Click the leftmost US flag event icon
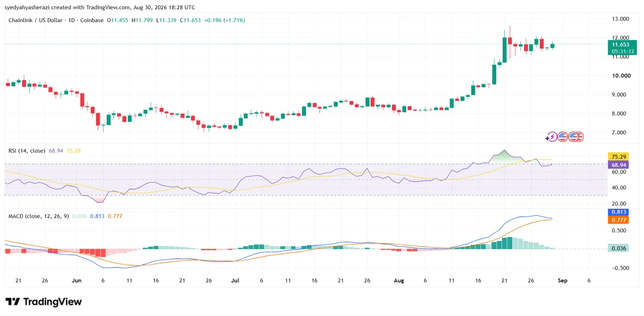The width and height of the screenshot is (644, 316). [x=562, y=137]
